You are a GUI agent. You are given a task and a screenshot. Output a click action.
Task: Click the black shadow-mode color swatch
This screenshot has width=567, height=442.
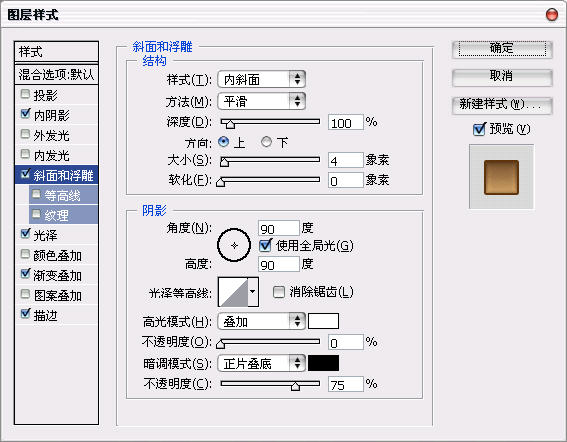323,363
